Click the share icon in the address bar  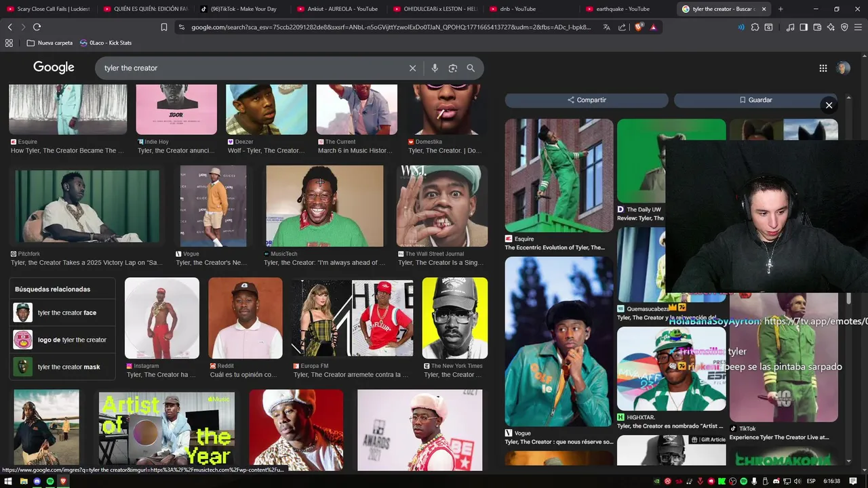coord(622,27)
